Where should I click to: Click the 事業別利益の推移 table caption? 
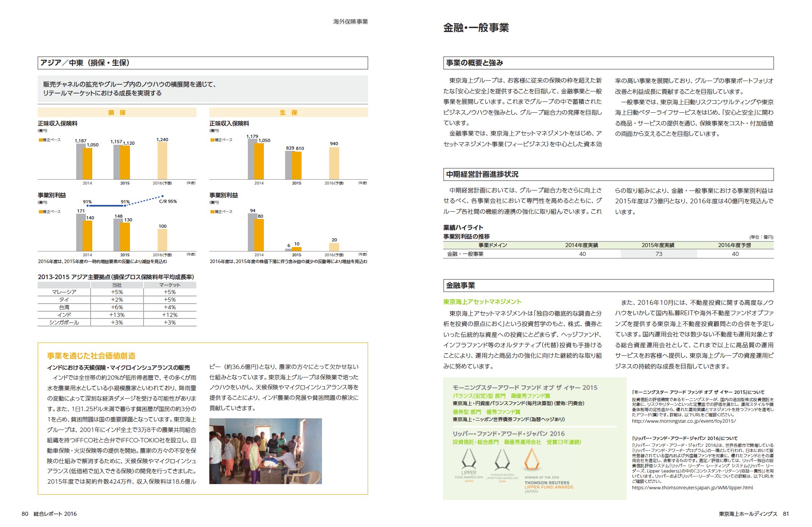[466, 236]
